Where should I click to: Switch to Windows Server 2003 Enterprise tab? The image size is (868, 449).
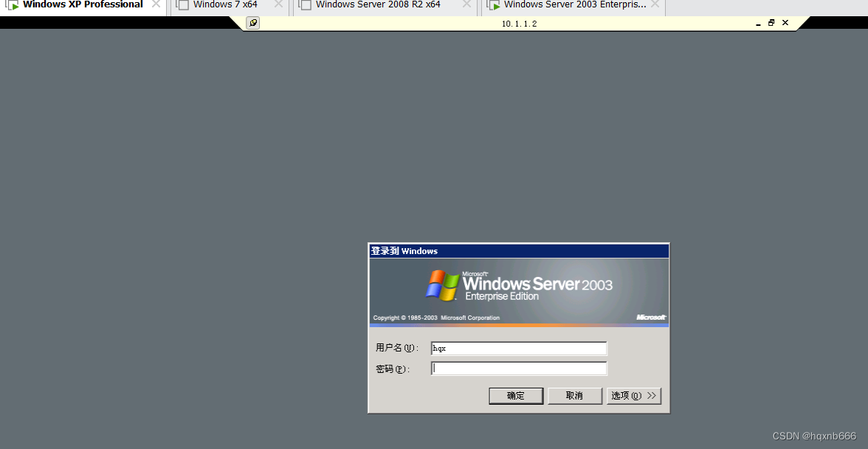[x=575, y=5]
